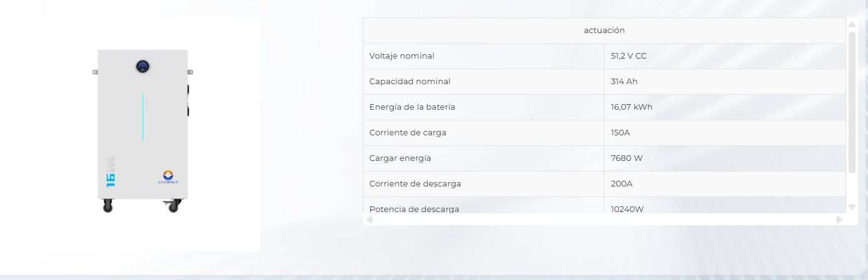
Task: Click the cyan LED strip on the battery
Action: coord(143,117)
